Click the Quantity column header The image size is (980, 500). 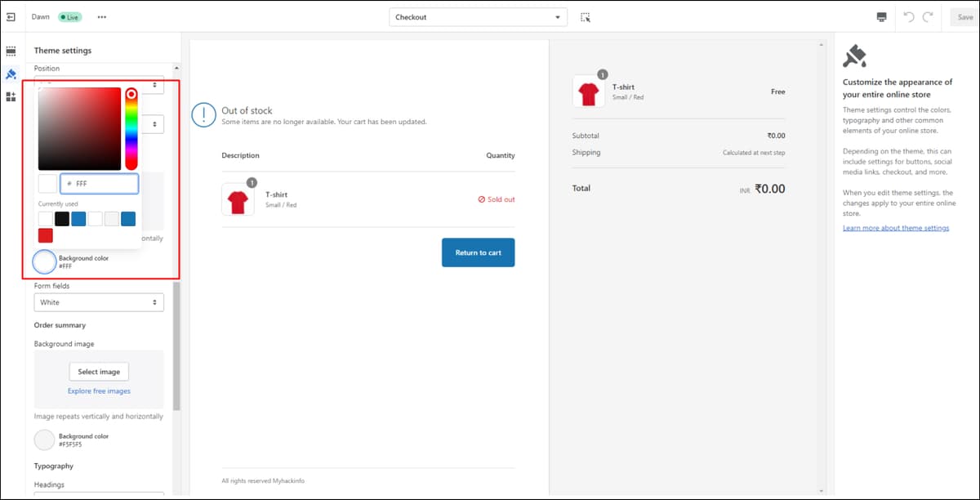[x=501, y=155]
